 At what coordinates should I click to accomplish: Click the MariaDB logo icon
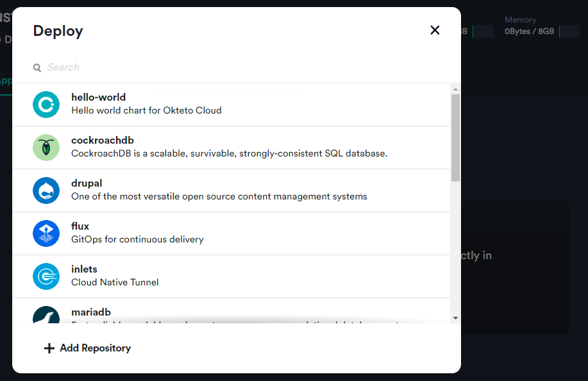[46, 314]
